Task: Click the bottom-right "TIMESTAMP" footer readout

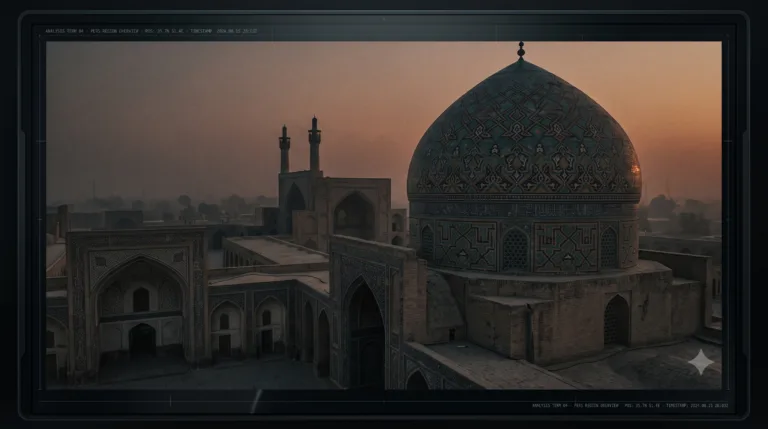Action: tap(697, 405)
